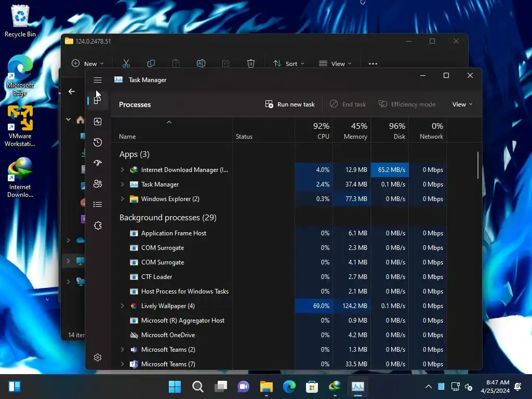Click Delete trash icon in File Explorer

pos(251,63)
